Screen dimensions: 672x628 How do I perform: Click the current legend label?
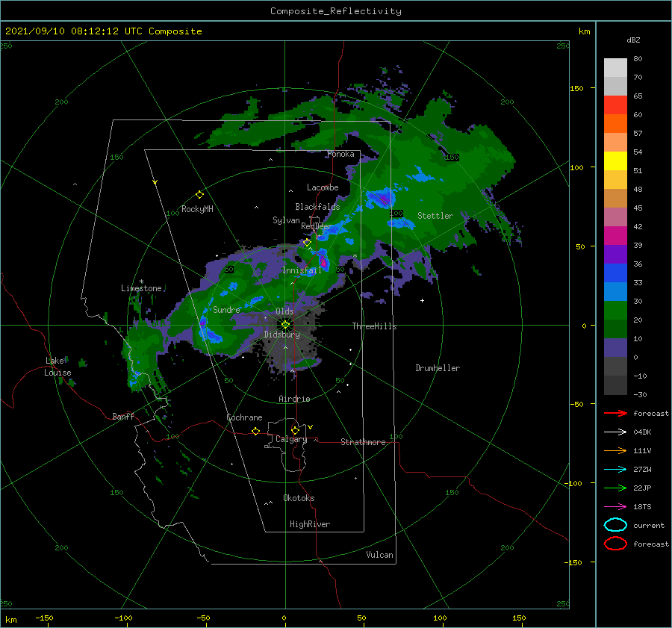tap(649, 526)
